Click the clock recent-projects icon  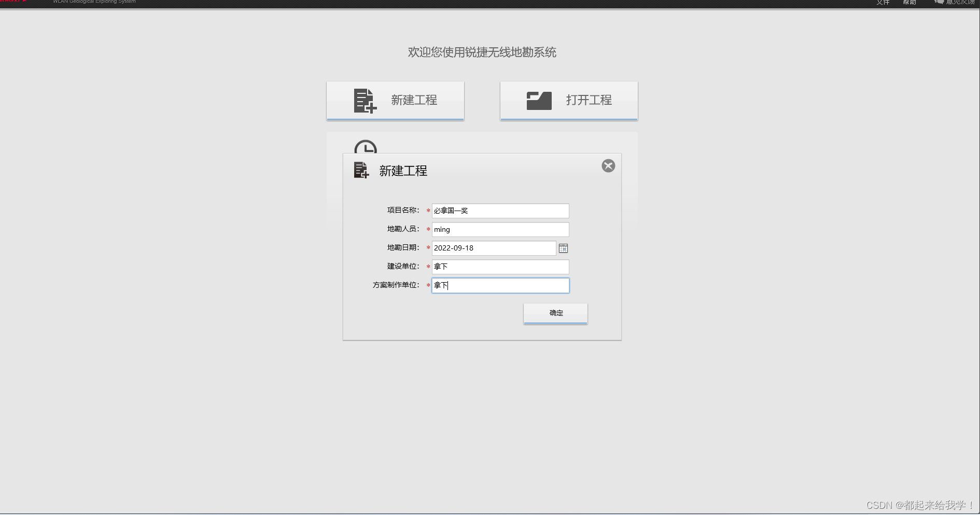[x=366, y=147]
